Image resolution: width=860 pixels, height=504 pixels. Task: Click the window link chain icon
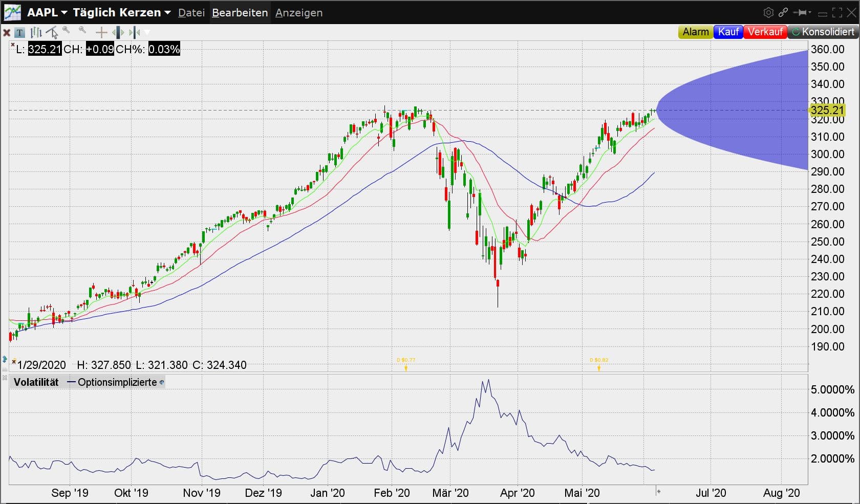[783, 13]
